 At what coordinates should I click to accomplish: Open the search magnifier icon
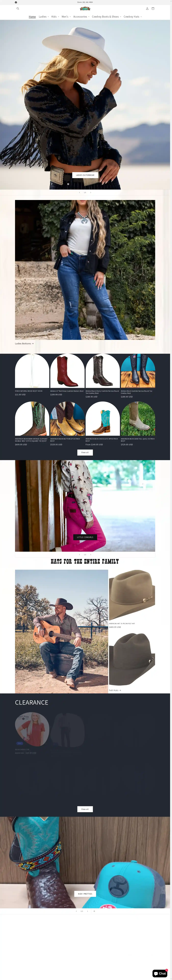click(18, 8)
